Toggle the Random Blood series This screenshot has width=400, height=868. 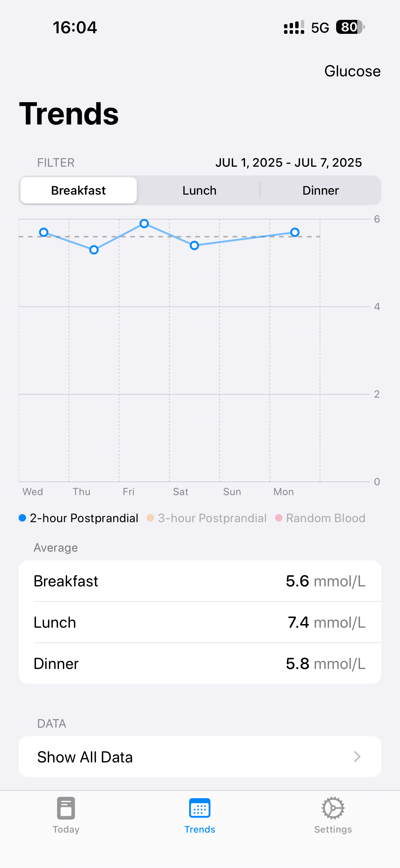point(320,518)
